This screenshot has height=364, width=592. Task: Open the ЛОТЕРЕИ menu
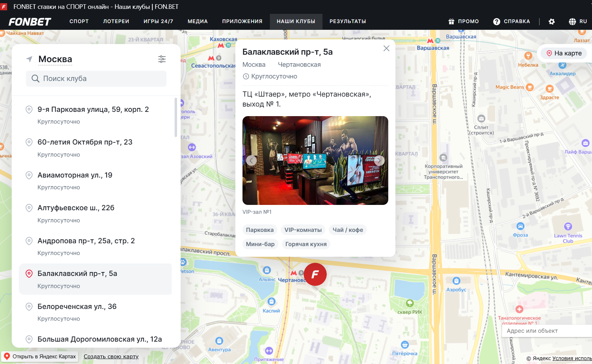pyautogui.click(x=116, y=22)
